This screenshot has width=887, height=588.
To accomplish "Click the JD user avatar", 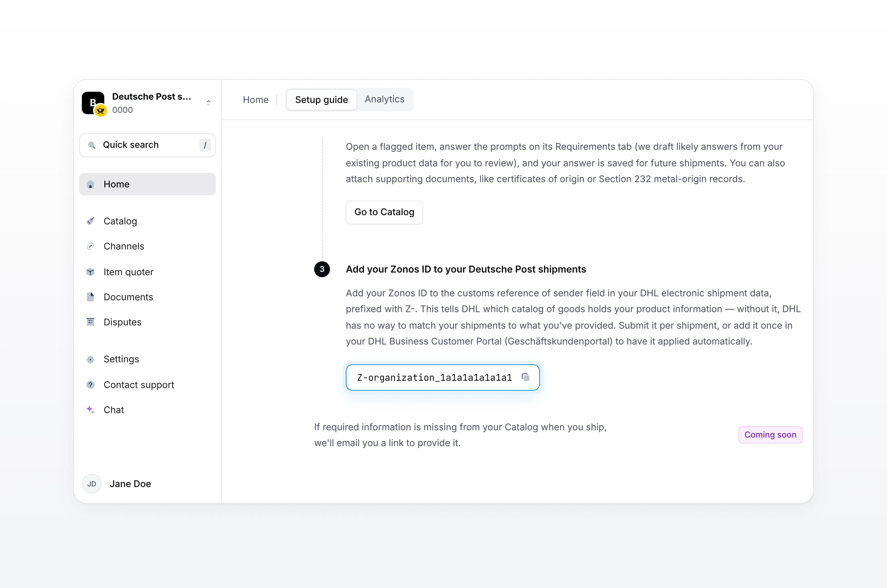I will pyautogui.click(x=91, y=484).
